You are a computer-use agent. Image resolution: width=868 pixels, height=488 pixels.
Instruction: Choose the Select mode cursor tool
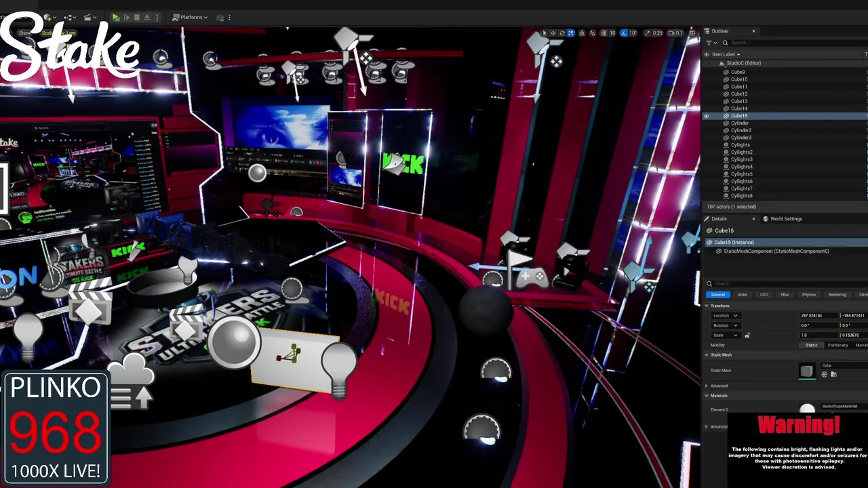(544, 33)
